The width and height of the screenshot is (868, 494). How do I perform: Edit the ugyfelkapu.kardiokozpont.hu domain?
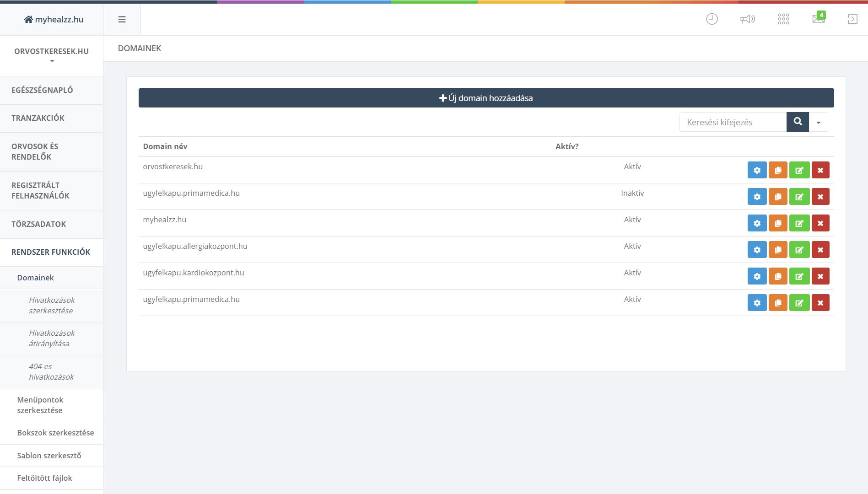pos(799,276)
